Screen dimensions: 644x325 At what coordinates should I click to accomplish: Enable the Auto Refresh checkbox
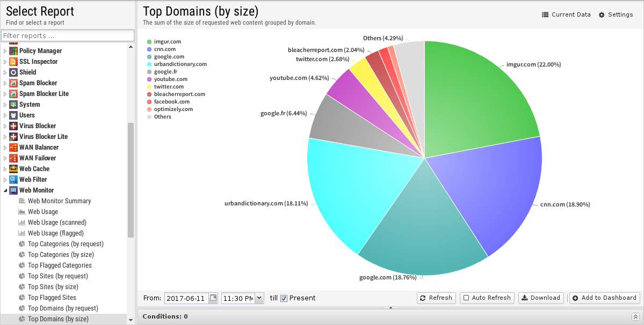click(x=466, y=298)
